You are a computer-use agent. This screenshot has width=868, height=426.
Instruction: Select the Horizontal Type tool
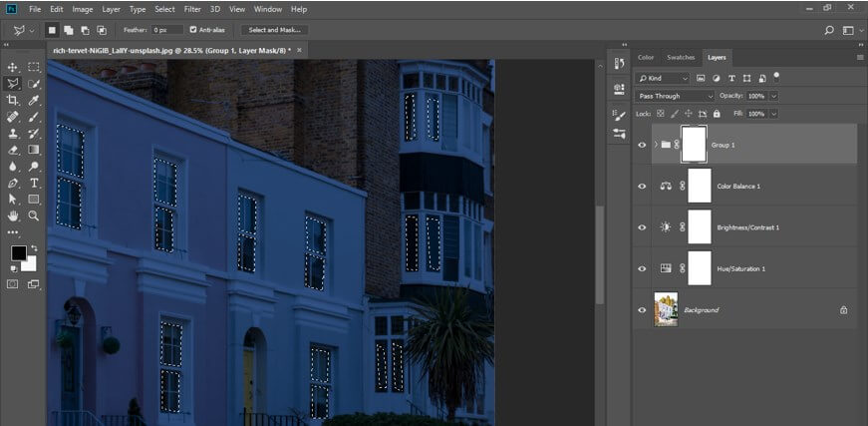click(x=34, y=183)
